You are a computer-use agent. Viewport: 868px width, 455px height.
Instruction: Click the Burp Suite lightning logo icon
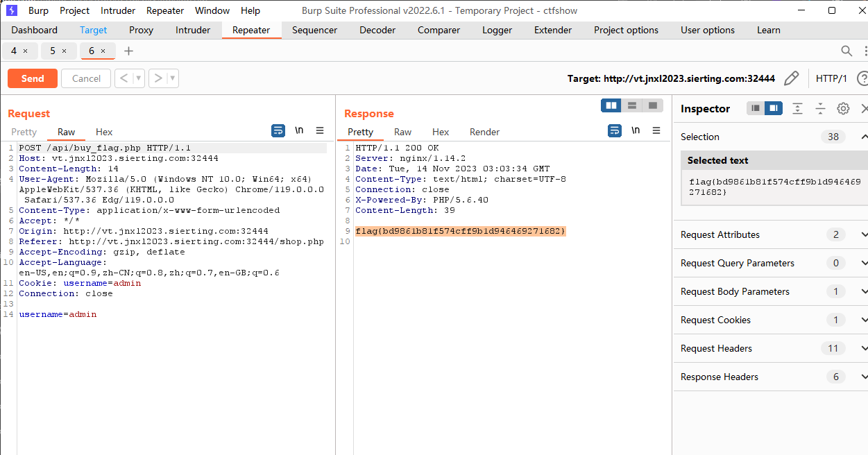[11, 10]
